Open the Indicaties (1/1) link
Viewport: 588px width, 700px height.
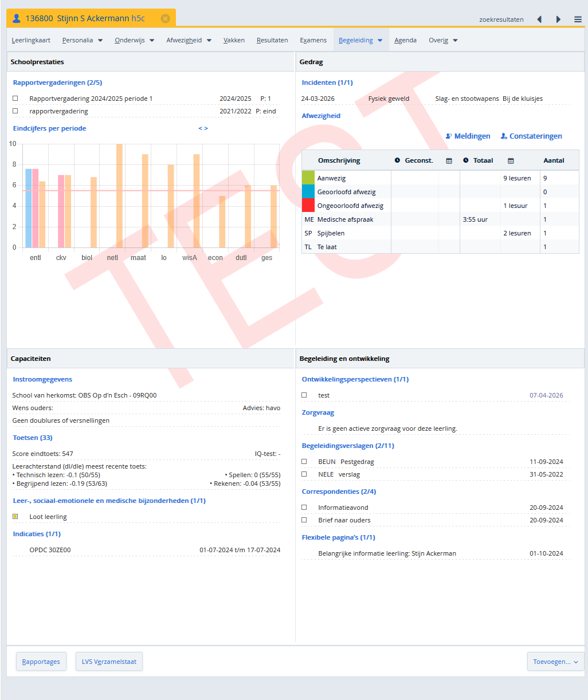click(37, 534)
